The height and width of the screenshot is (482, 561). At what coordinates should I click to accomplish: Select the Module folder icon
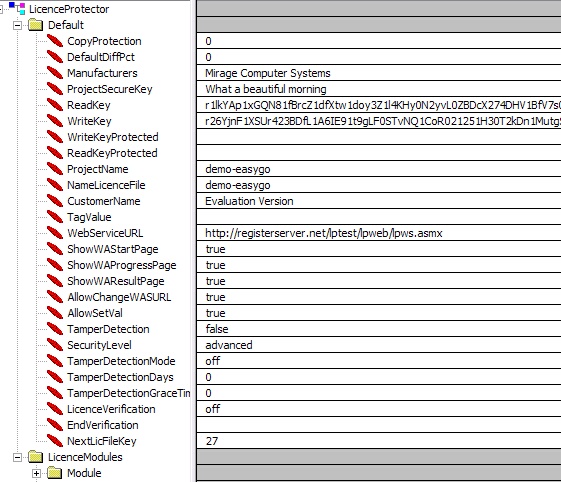55,473
